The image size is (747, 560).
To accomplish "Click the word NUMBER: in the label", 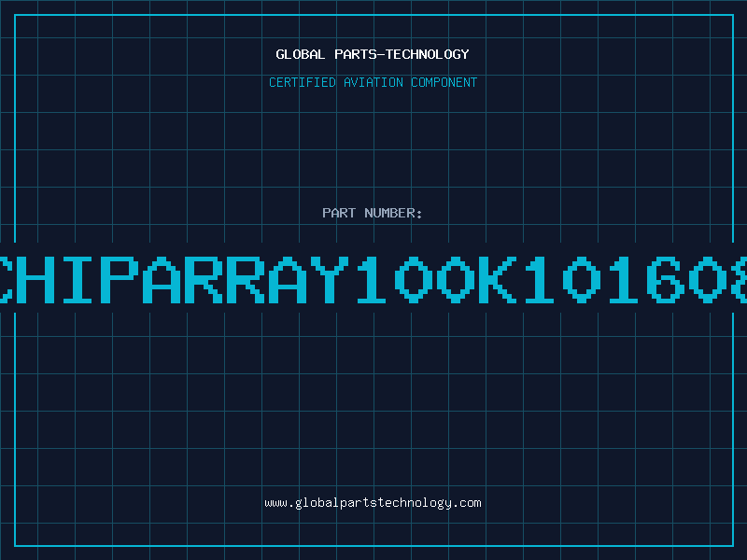I will click(393, 214).
